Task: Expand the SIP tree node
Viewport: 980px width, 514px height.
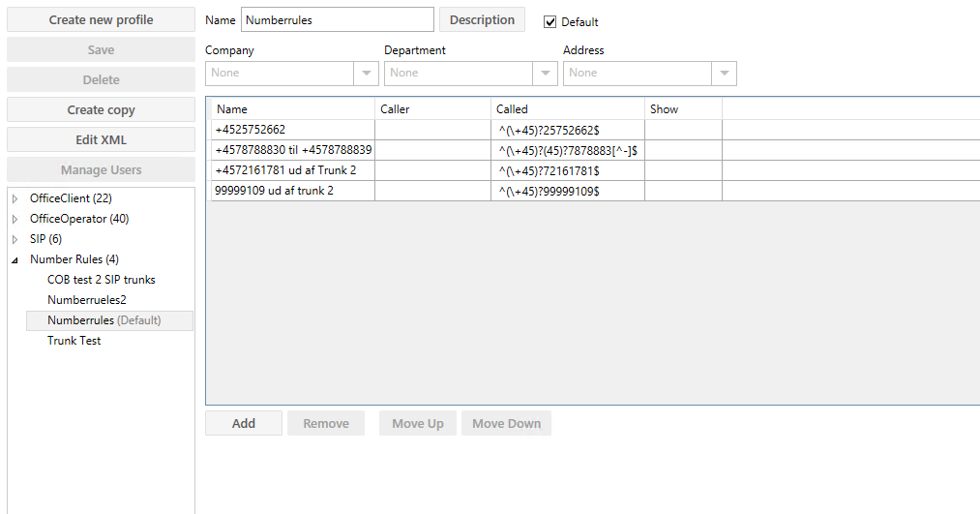Action: pyautogui.click(x=15, y=239)
